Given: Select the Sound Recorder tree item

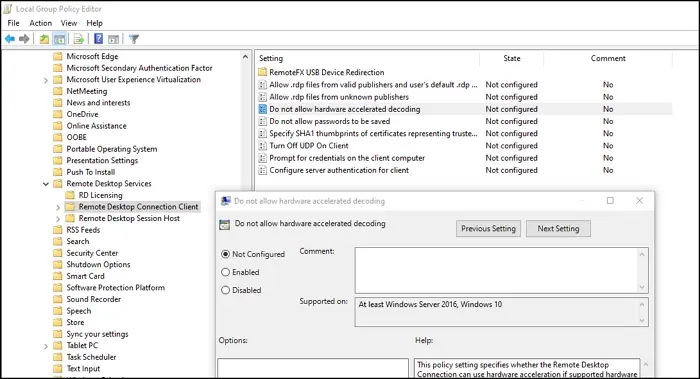Looking at the screenshot, I should [x=93, y=300].
